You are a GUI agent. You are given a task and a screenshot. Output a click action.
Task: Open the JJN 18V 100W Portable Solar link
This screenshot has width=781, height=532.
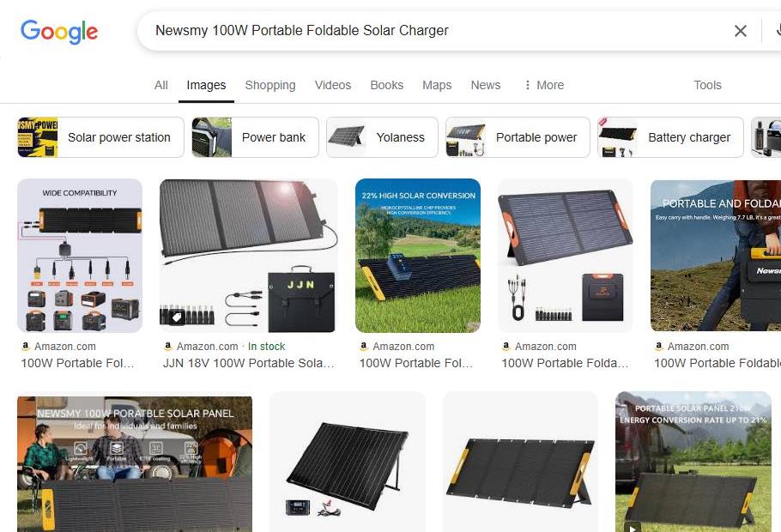point(248,363)
